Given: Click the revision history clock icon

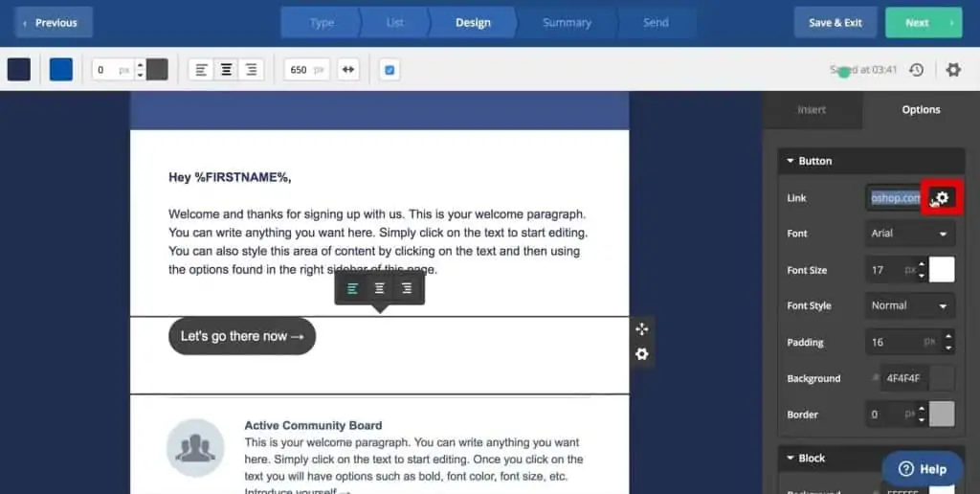Looking at the screenshot, I should [916, 70].
